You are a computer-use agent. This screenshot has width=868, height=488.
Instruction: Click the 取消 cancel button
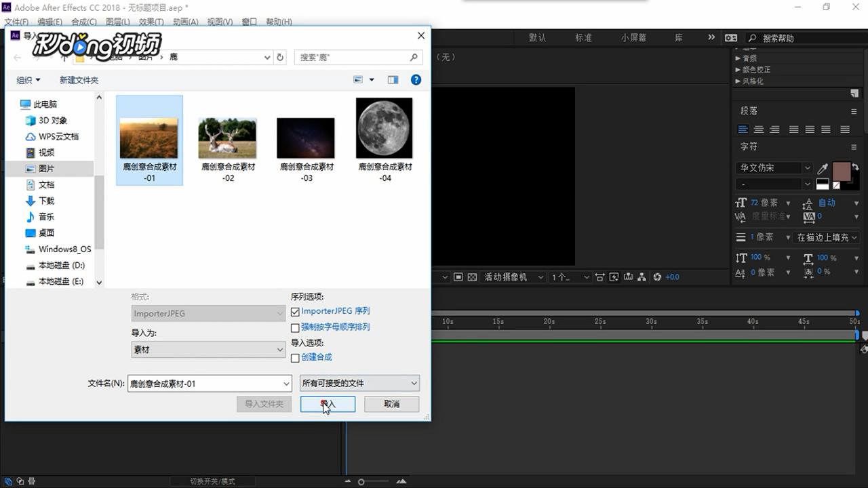click(391, 404)
